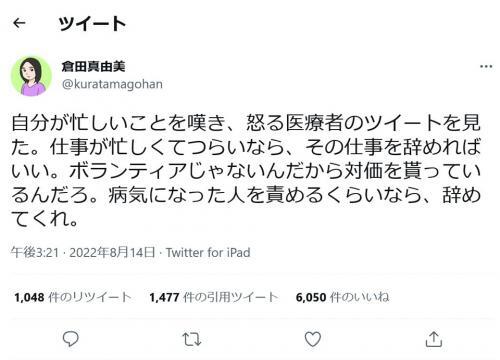
Task: Open the three-dot more options menu
Action: [486, 67]
